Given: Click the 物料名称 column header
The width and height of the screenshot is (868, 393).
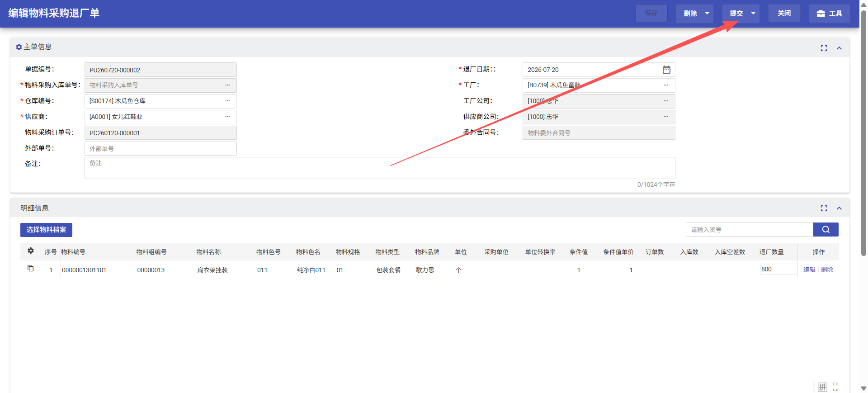Looking at the screenshot, I should [208, 252].
